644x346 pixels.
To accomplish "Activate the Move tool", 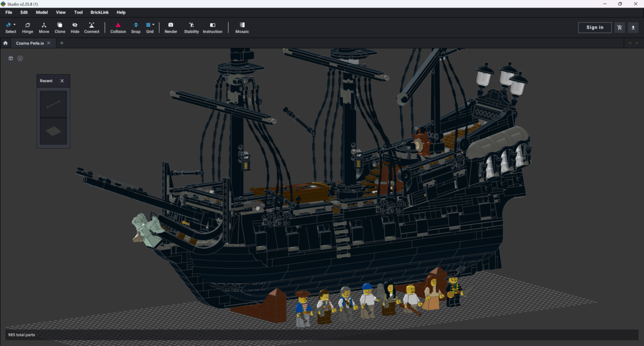I will 44,28.
